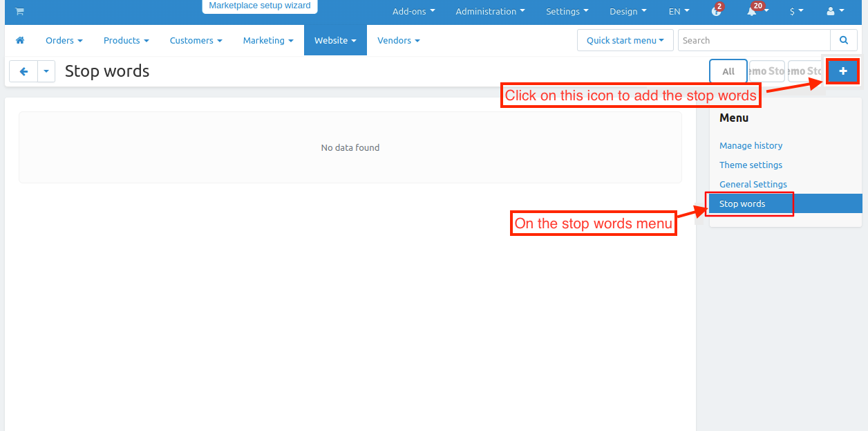The image size is (868, 431).
Task: Open the Marketing menu
Action: coord(268,41)
